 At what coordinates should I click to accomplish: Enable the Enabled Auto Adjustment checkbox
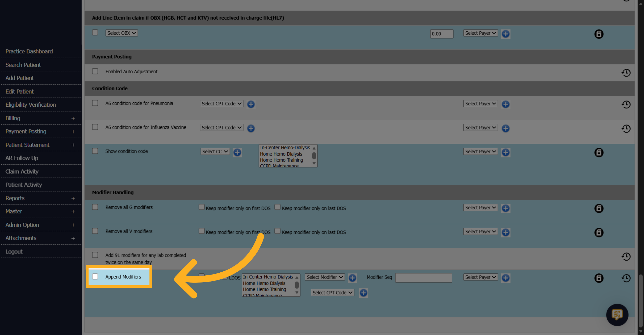click(95, 71)
